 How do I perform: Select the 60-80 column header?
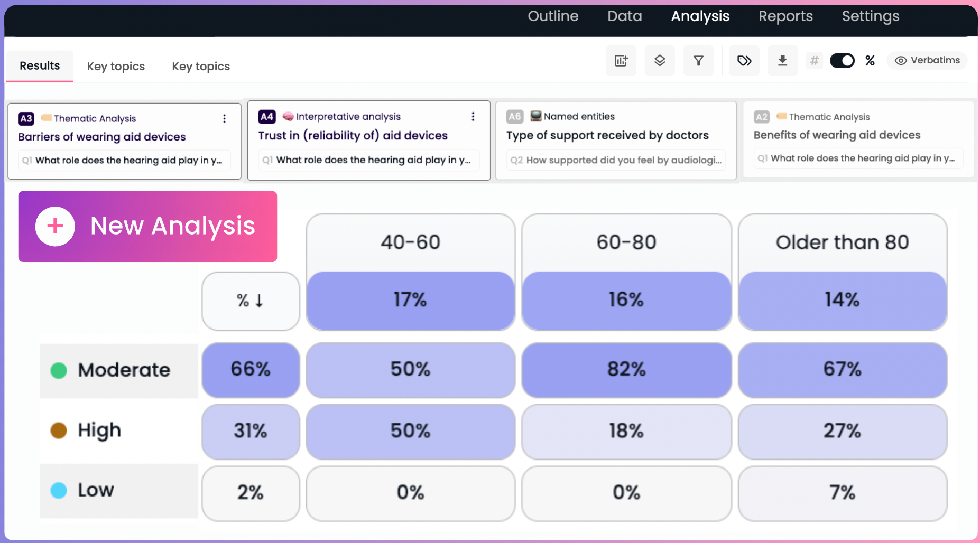626,242
